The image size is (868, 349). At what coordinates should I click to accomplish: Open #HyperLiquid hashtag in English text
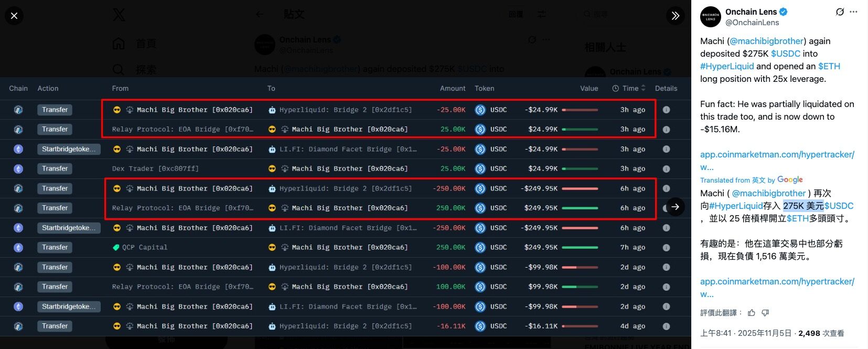click(727, 66)
